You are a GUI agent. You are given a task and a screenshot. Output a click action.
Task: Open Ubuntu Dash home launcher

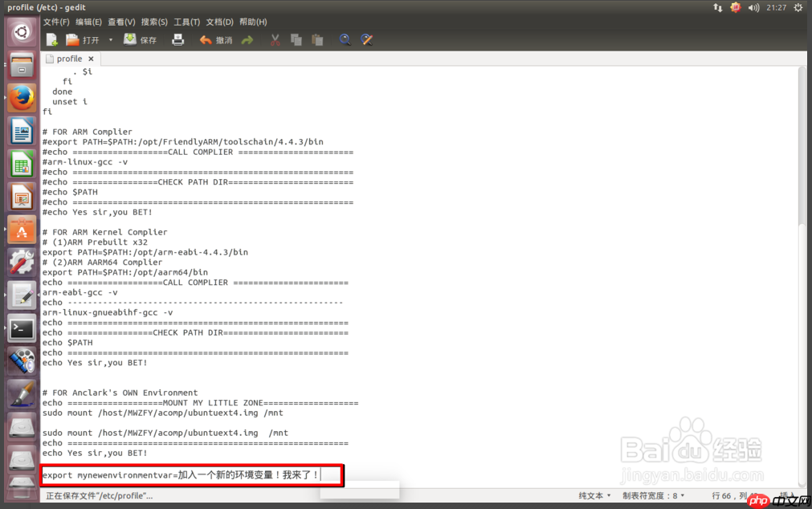[x=22, y=33]
